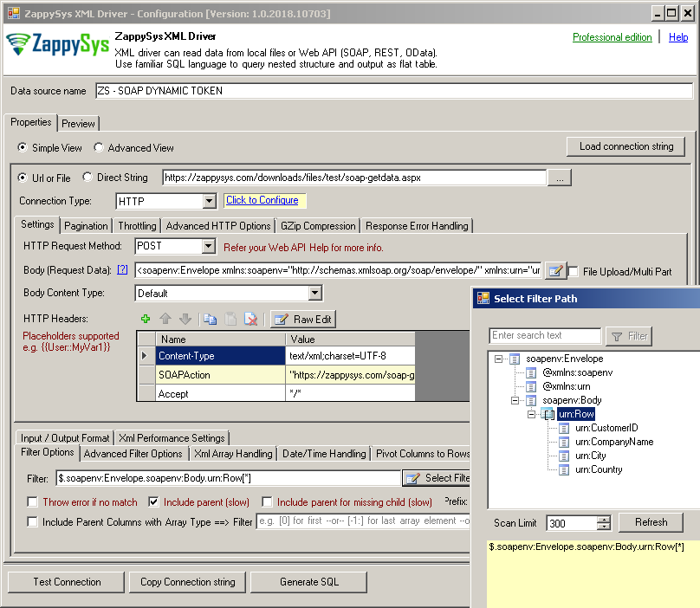Enable Include Parent Columns with Array Type
Image resolution: width=700 pixels, height=608 pixels.
(32, 521)
